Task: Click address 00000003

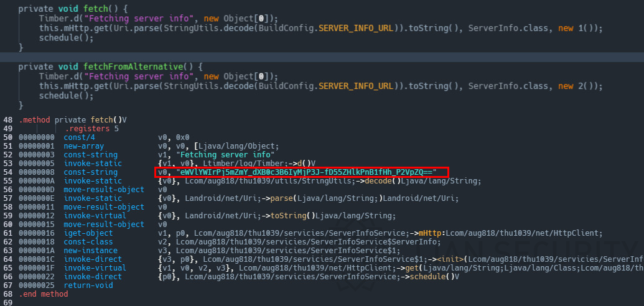Action: click(37, 155)
